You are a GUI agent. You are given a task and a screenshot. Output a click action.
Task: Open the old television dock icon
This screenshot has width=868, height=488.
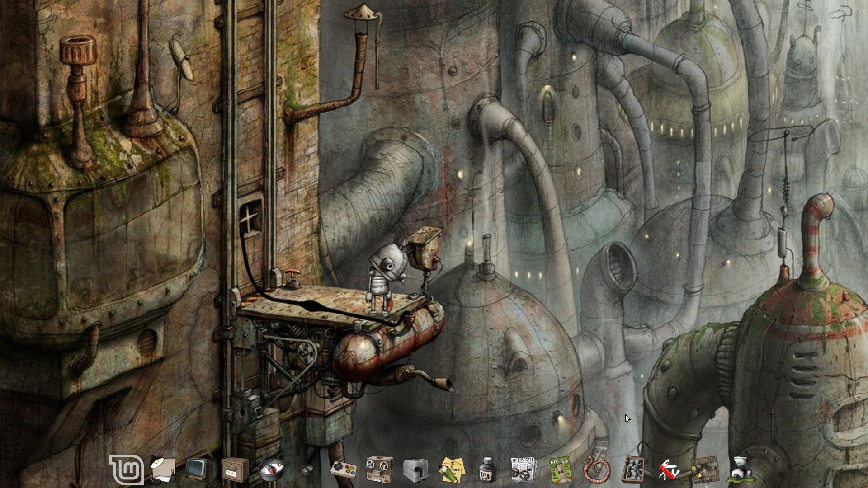198,470
